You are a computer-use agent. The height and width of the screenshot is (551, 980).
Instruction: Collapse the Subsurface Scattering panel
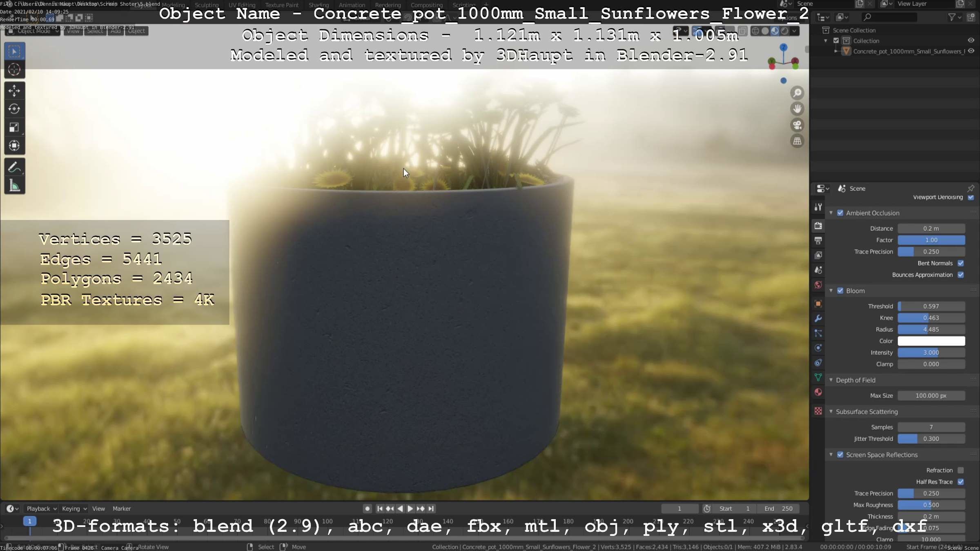point(831,411)
